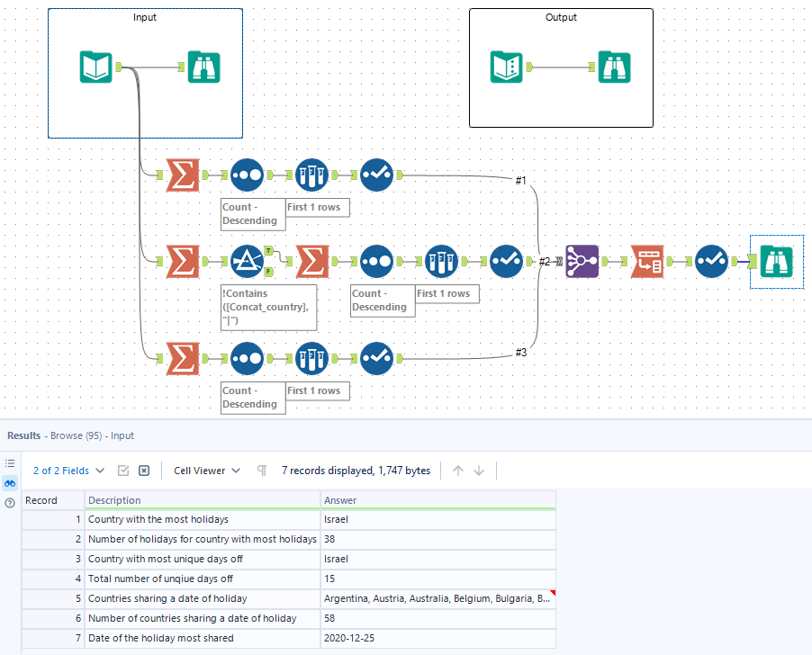Toggle the show whitespace pilcrow icon
Image resolution: width=812 pixels, height=655 pixels.
pos(262,471)
